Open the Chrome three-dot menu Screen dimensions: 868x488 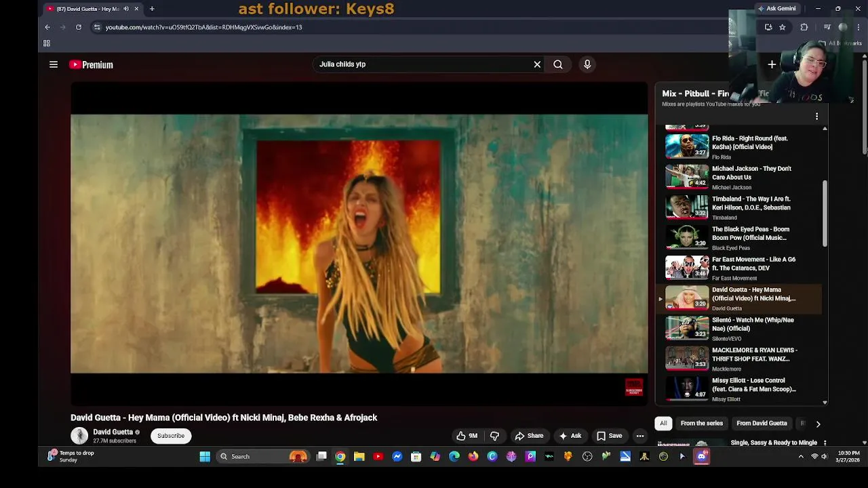click(x=859, y=27)
